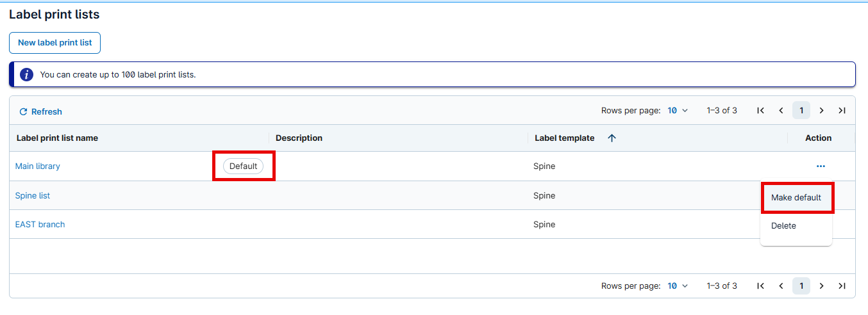This screenshot has height=315, width=868.
Task: Click the Default badge on Main library
Action: coord(243,166)
